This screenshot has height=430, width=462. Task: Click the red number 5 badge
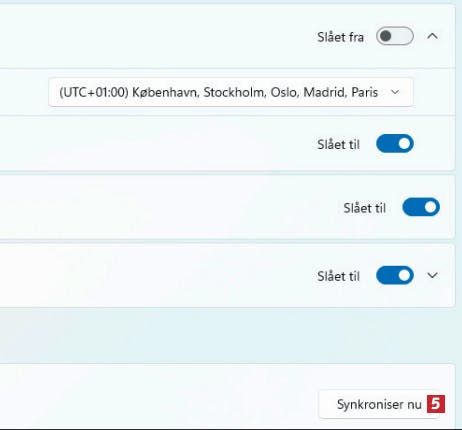(x=436, y=404)
